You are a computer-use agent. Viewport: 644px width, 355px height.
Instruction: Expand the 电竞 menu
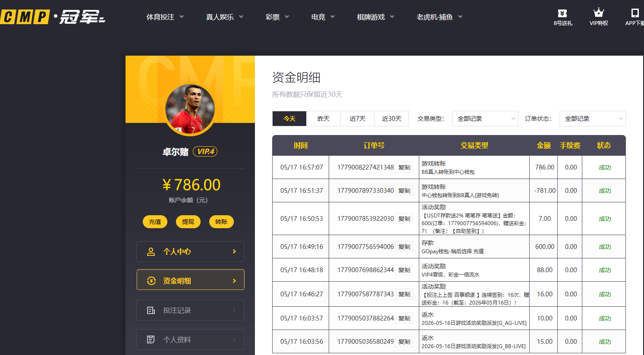(x=323, y=17)
